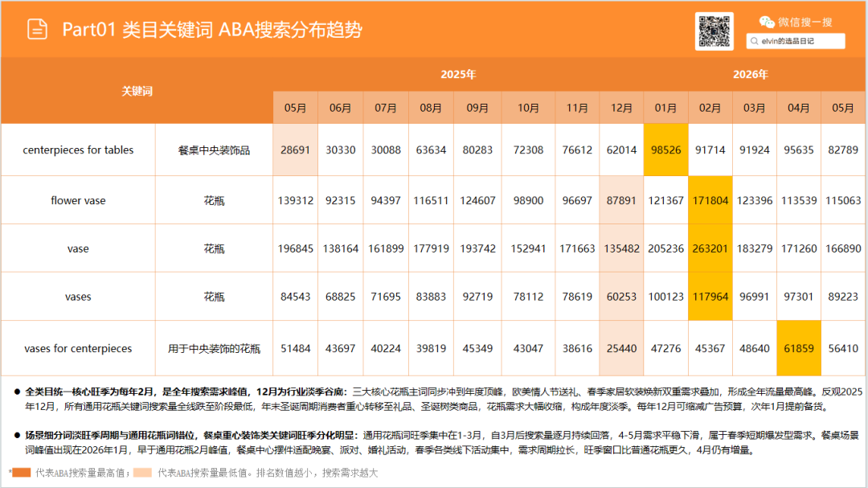
Task: Click the value 135482
Action: point(621,248)
